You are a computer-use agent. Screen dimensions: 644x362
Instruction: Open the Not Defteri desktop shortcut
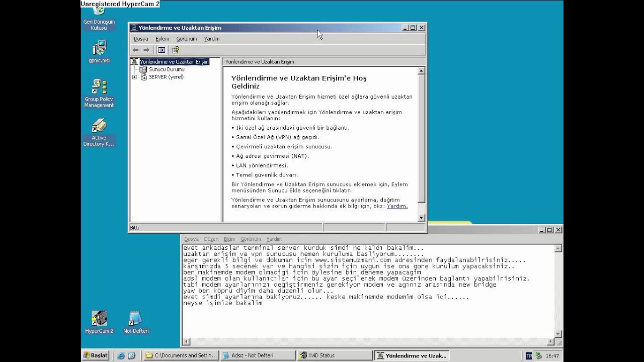[136, 318]
